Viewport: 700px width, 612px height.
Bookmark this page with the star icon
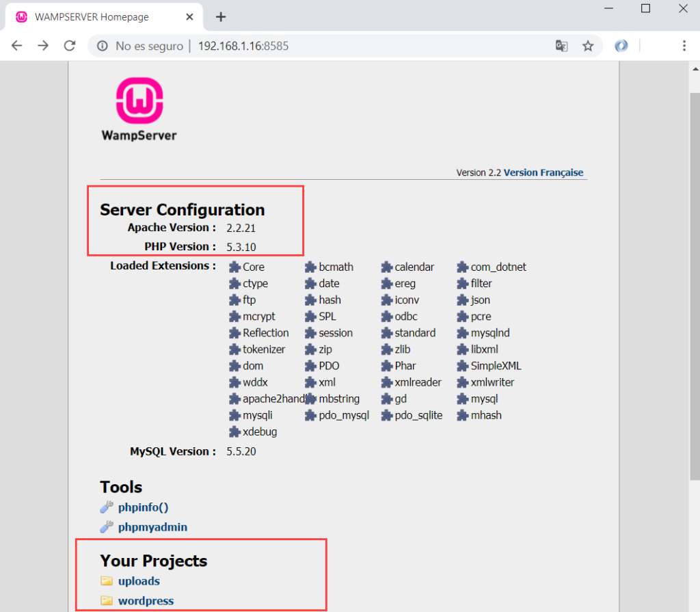[588, 46]
